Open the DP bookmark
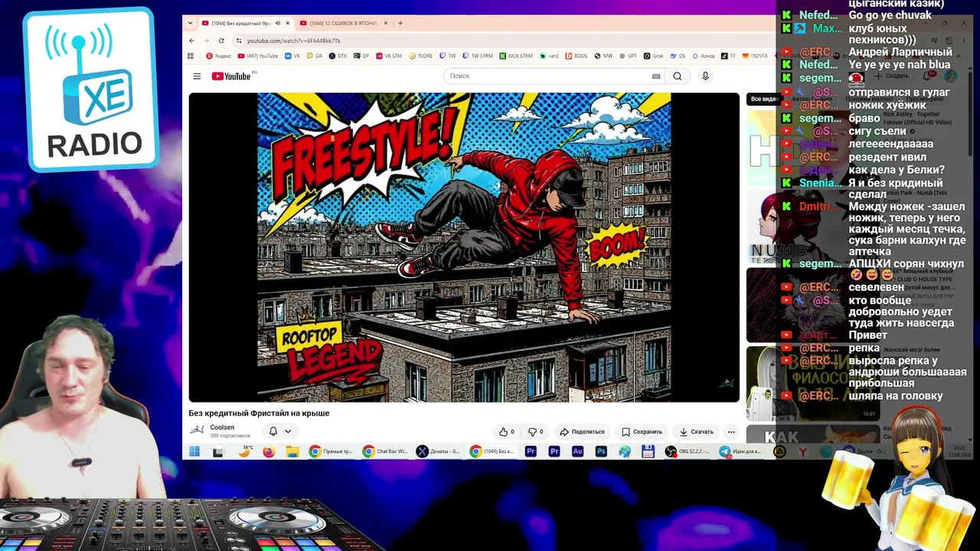 click(361, 56)
